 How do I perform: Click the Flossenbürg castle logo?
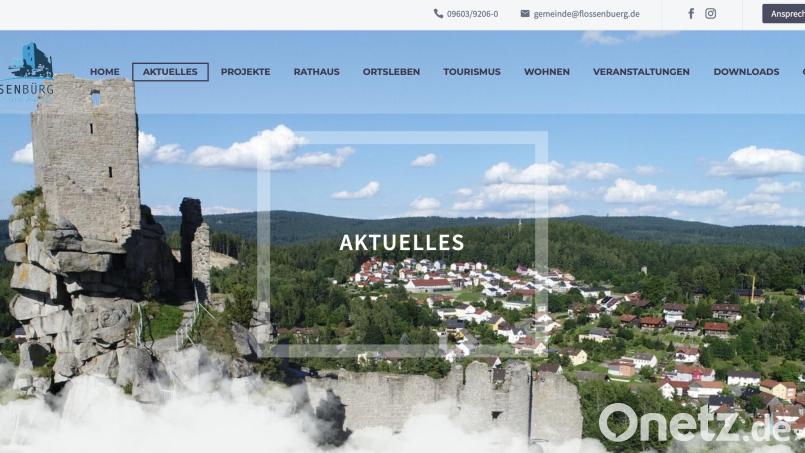[x=32, y=60]
